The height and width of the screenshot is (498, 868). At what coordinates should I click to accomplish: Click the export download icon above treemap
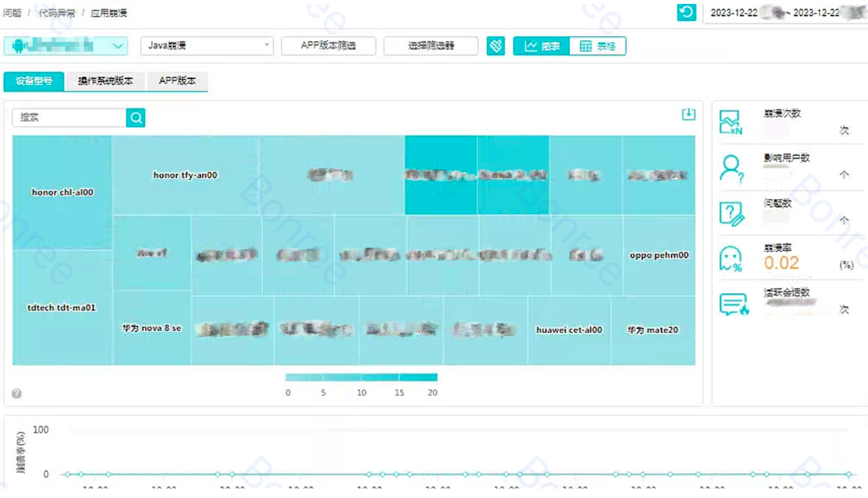[688, 114]
